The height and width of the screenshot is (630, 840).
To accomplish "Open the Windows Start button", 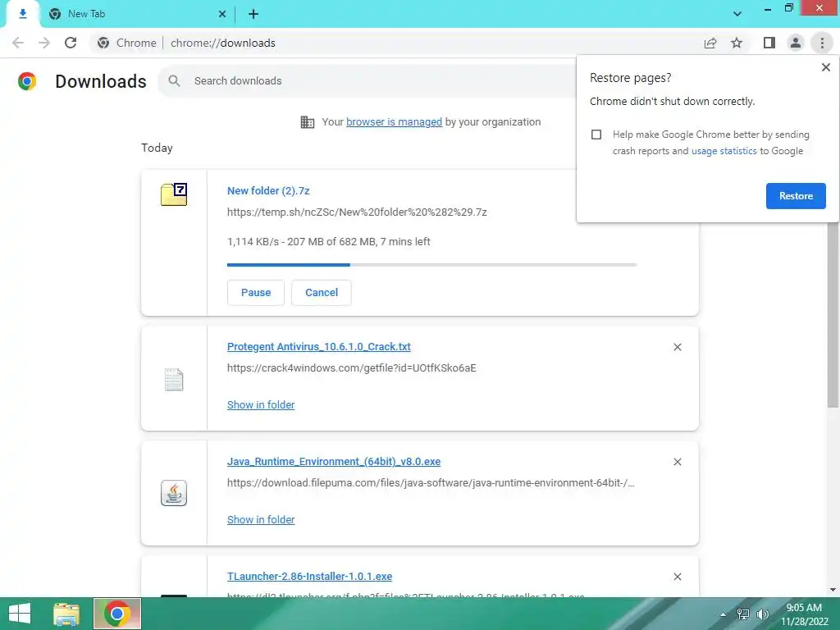I will [x=20, y=614].
